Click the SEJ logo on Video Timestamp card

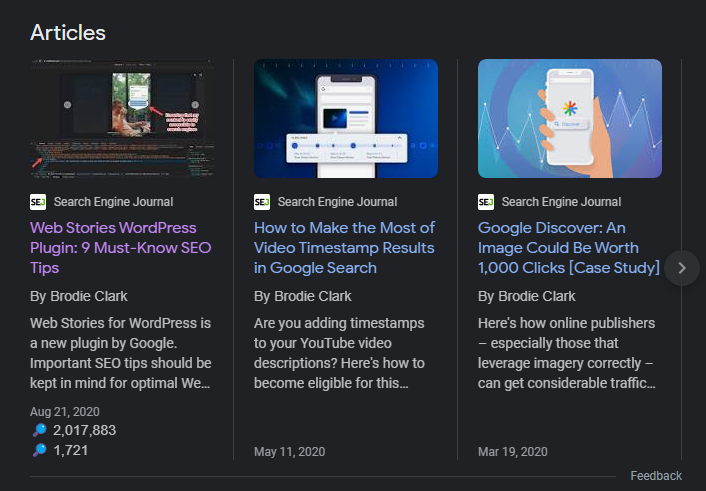tap(262, 202)
